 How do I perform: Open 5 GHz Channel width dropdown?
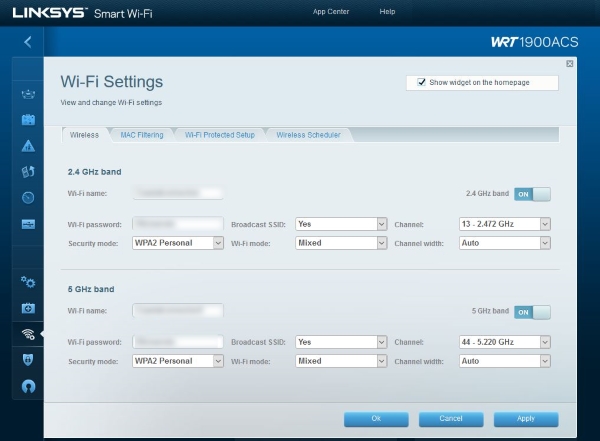505,361
